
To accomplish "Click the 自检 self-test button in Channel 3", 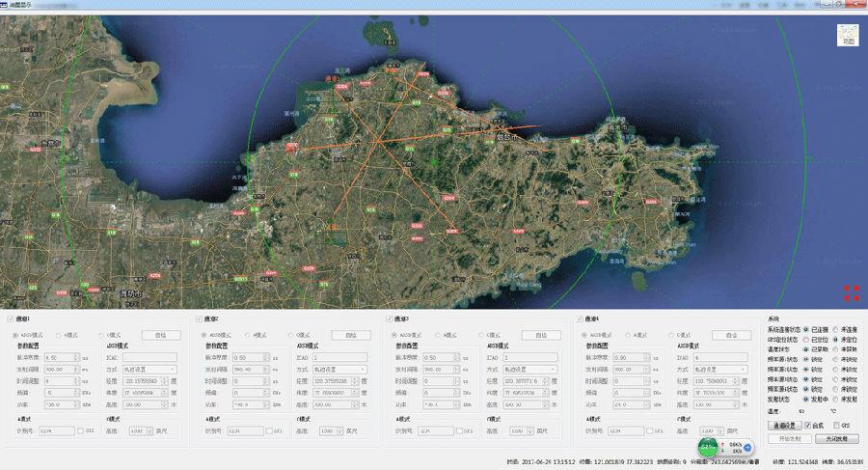I will (x=541, y=335).
